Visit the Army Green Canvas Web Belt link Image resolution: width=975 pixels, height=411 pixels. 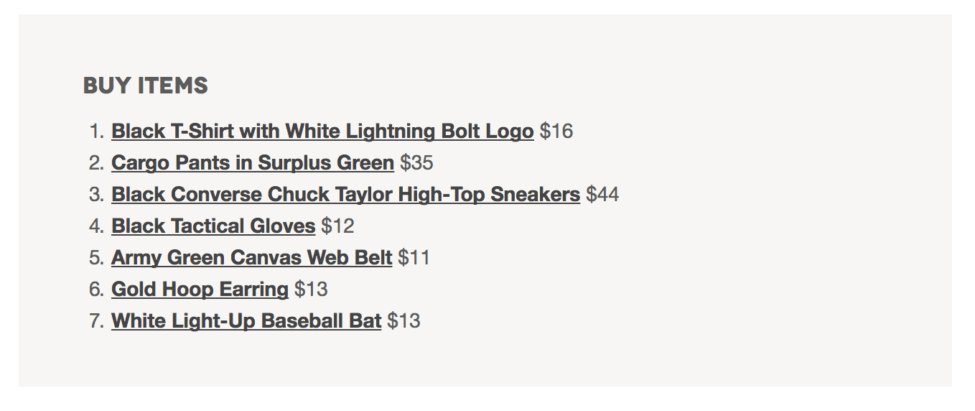(251, 257)
